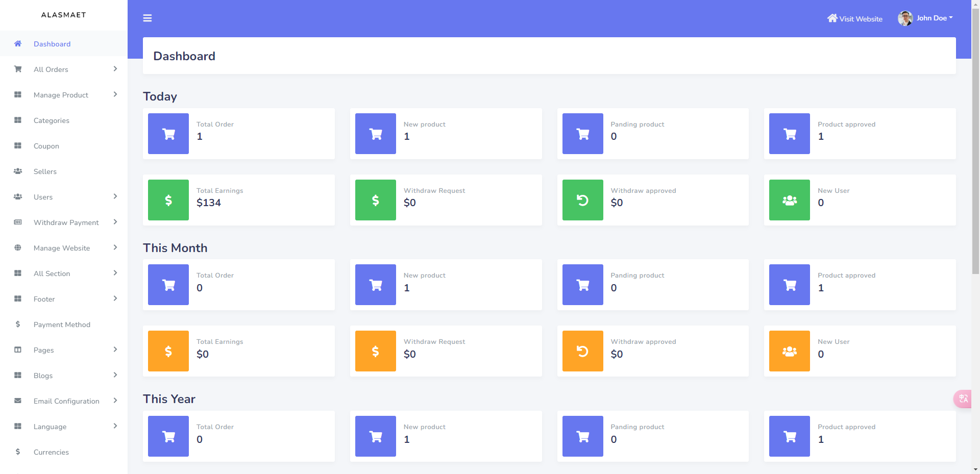The width and height of the screenshot is (980, 474).
Task: Expand the Users chevron
Action: tap(115, 196)
